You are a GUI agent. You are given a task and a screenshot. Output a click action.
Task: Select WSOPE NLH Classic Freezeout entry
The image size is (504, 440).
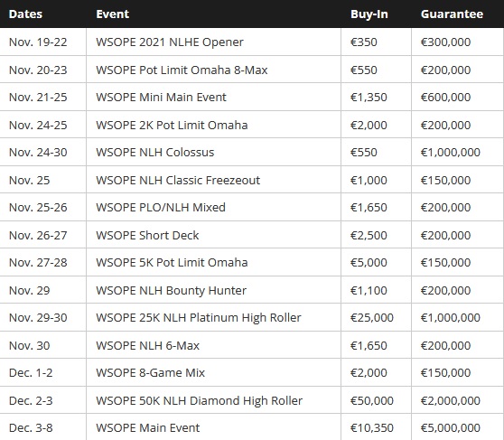tap(178, 180)
